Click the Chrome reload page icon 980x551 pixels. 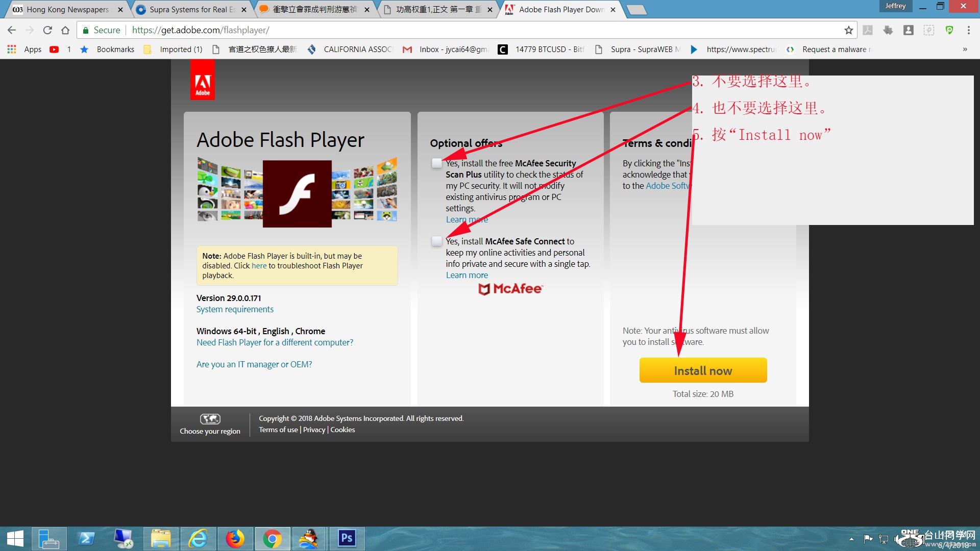coord(47,30)
